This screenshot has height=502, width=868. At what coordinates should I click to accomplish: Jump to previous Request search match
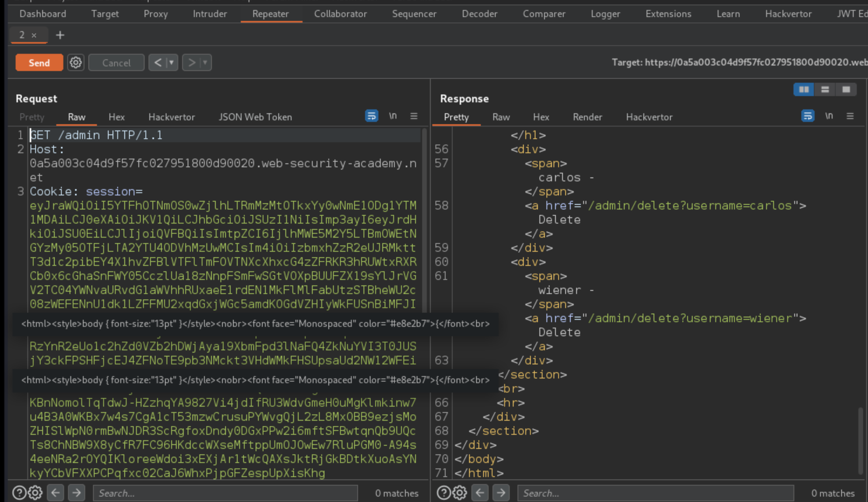55,493
